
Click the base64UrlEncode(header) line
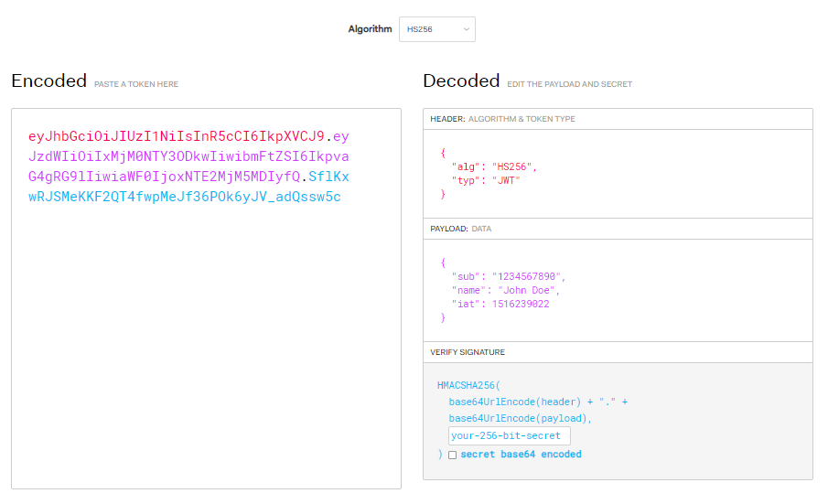(x=538, y=402)
